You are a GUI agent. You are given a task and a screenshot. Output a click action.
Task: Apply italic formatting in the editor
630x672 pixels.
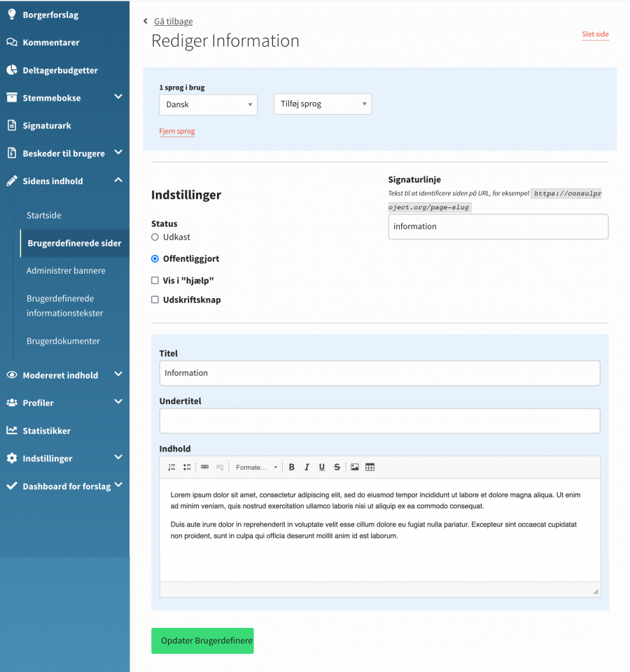307,467
